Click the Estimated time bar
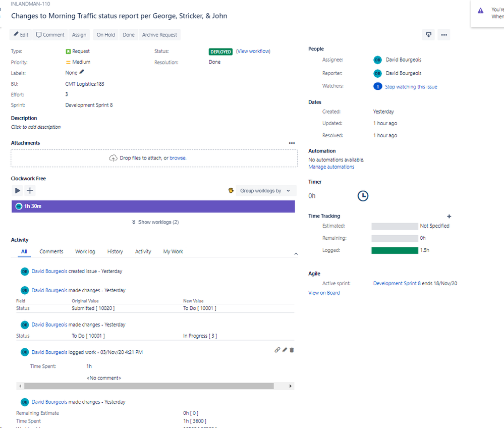The image size is (504, 428). pos(395,226)
